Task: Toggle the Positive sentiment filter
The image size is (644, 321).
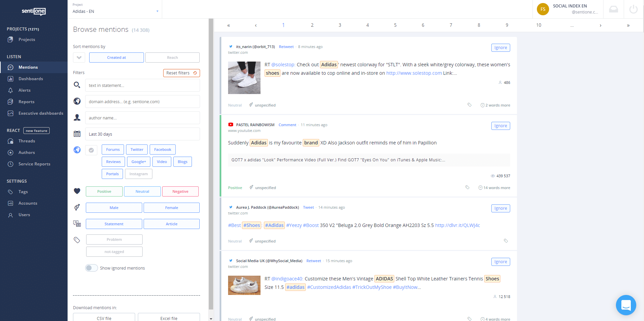Action: (x=104, y=191)
